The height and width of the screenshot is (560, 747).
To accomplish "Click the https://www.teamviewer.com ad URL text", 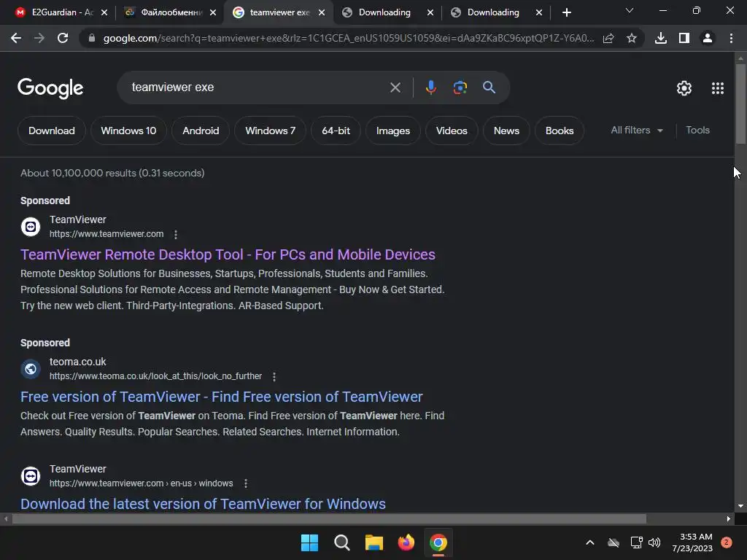I will [107, 234].
